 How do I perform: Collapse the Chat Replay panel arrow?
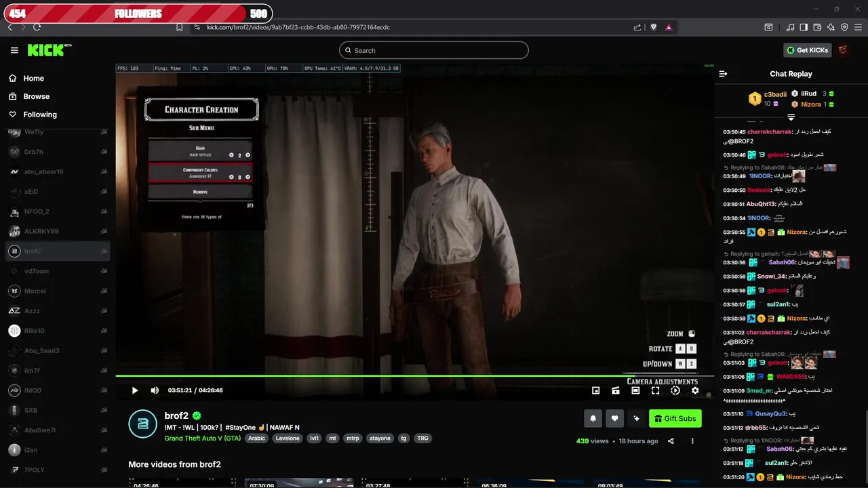723,74
